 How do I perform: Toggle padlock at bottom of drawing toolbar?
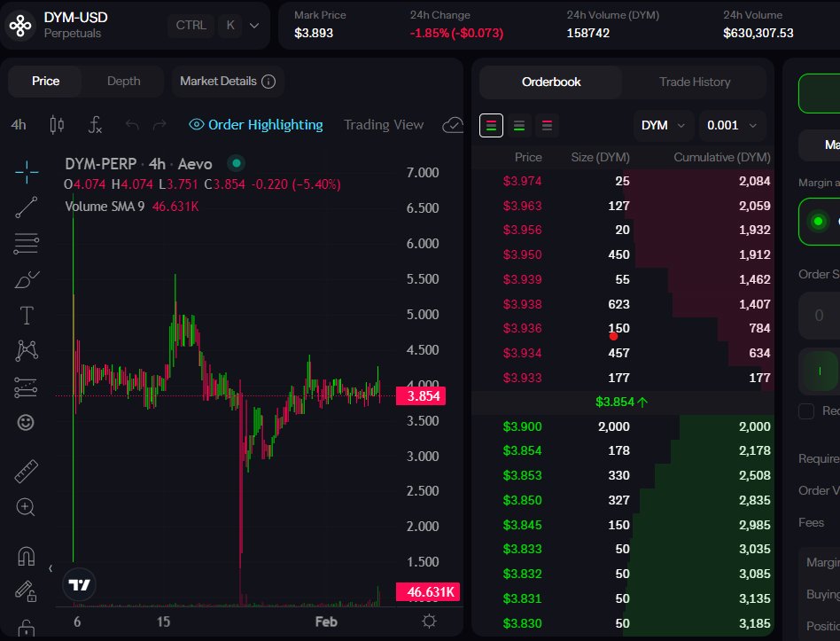(26, 628)
